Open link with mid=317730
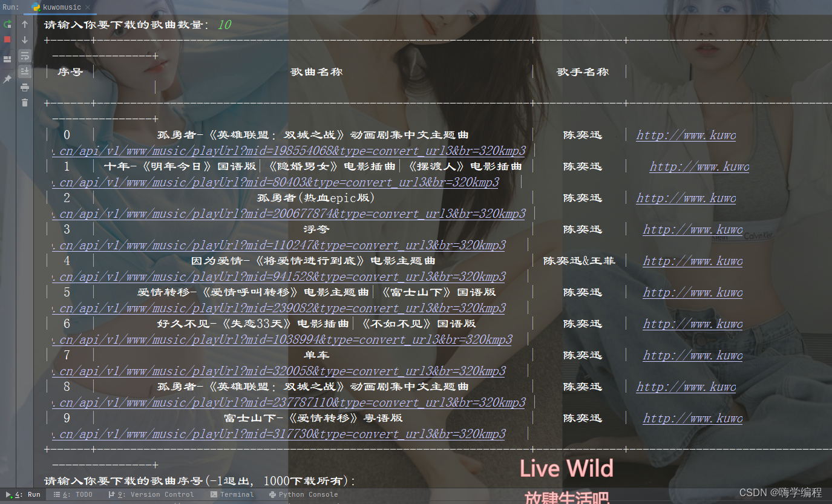This screenshot has height=504, width=832. point(278,434)
